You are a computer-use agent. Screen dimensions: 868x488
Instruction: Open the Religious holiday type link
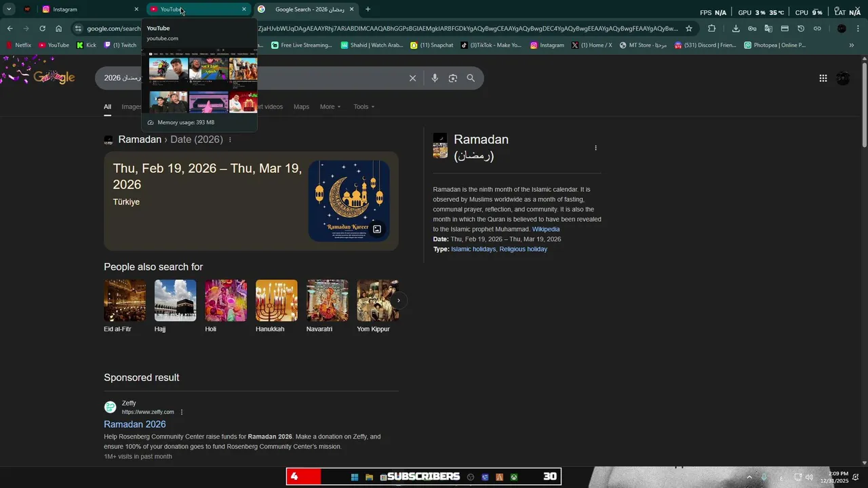coord(523,249)
